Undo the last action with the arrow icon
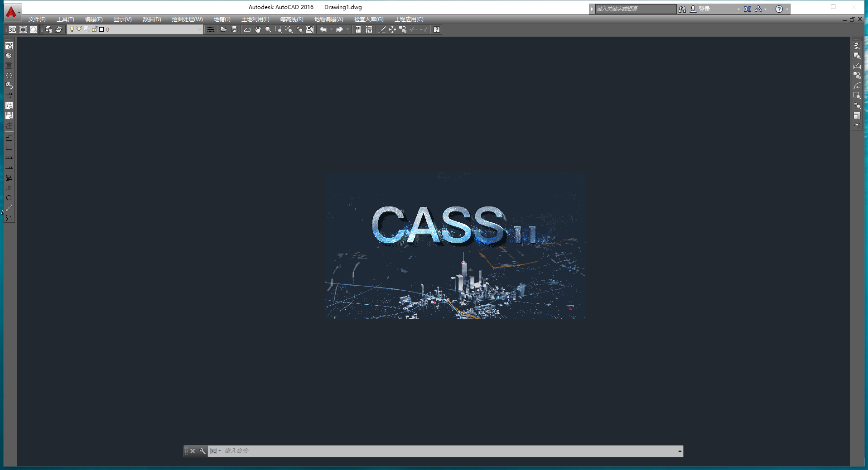This screenshot has height=470, width=868. [323, 29]
